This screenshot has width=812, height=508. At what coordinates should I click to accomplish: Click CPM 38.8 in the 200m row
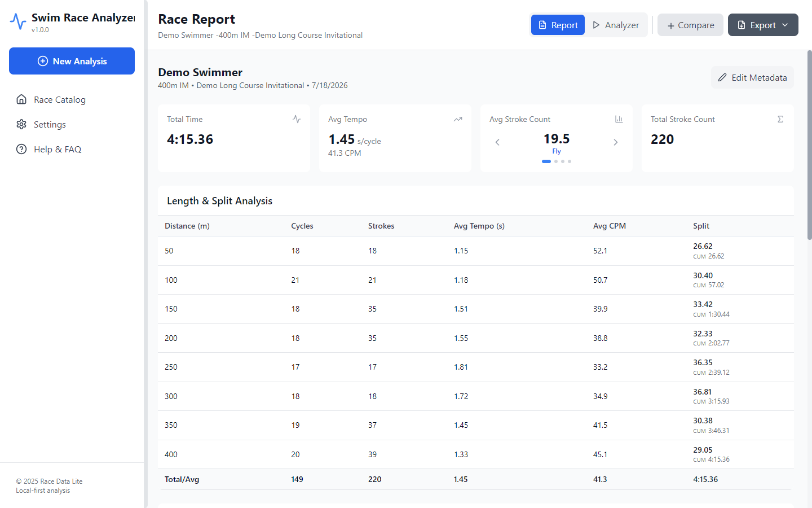coord(601,338)
